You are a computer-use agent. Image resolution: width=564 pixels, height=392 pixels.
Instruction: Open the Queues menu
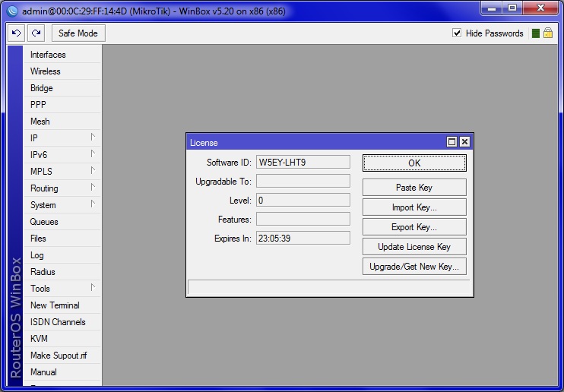[62, 222]
